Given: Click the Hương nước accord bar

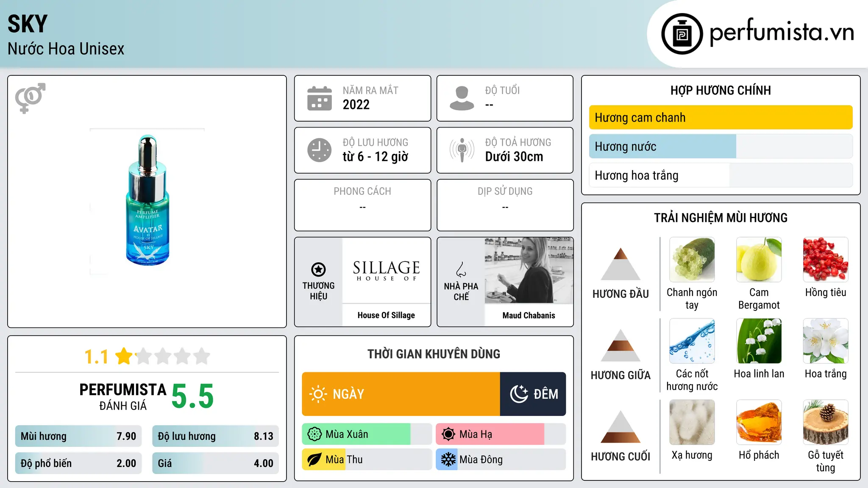Looking at the screenshot, I should point(721,147).
